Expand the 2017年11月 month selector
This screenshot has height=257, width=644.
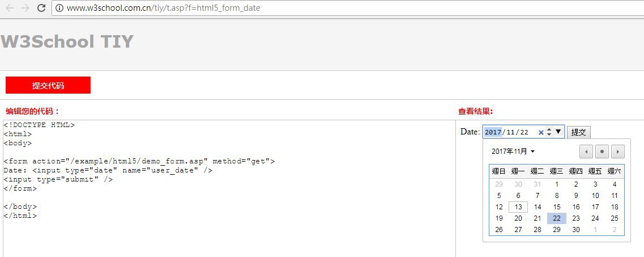[x=513, y=151]
